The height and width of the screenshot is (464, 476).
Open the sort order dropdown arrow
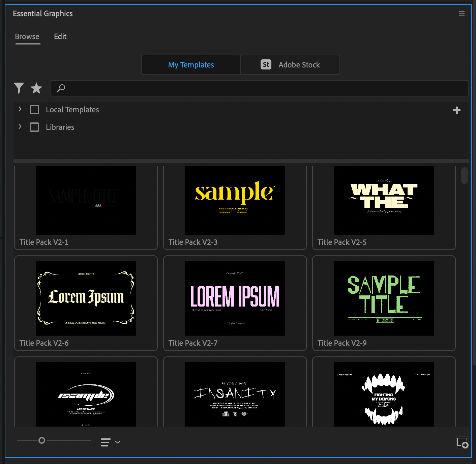point(118,442)
